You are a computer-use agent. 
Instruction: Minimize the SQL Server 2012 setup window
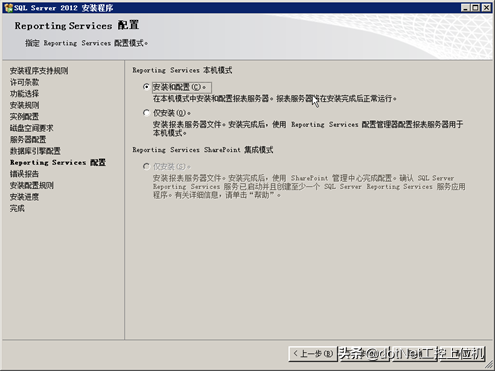(x=465, y=8)
